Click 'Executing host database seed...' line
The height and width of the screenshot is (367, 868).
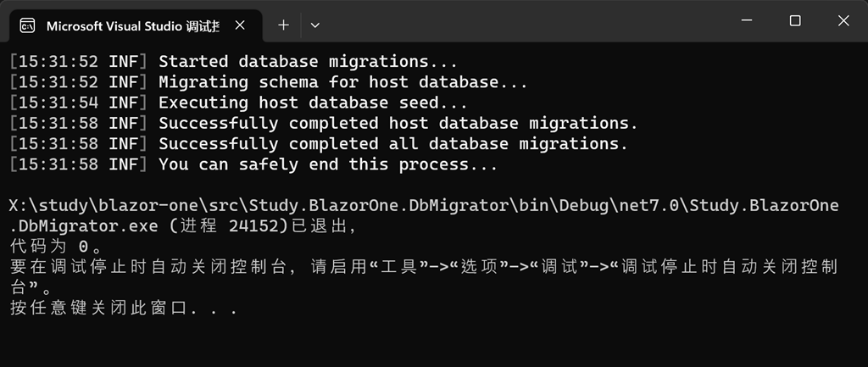pos(313,103)
